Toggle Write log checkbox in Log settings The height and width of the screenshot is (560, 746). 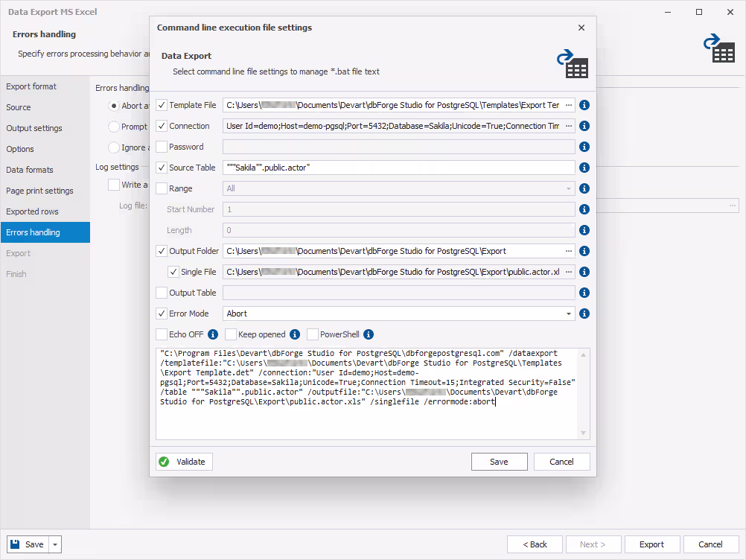(x=114, y=185)
